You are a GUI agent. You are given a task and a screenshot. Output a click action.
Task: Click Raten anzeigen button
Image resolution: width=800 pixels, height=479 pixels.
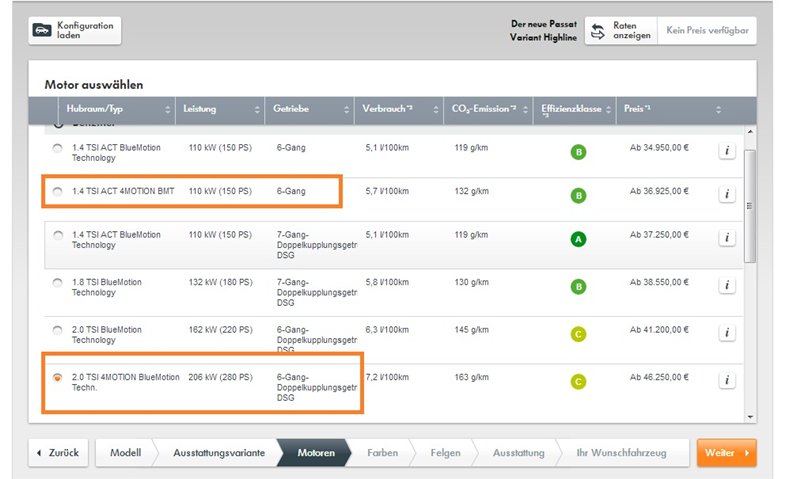point(621,31)
